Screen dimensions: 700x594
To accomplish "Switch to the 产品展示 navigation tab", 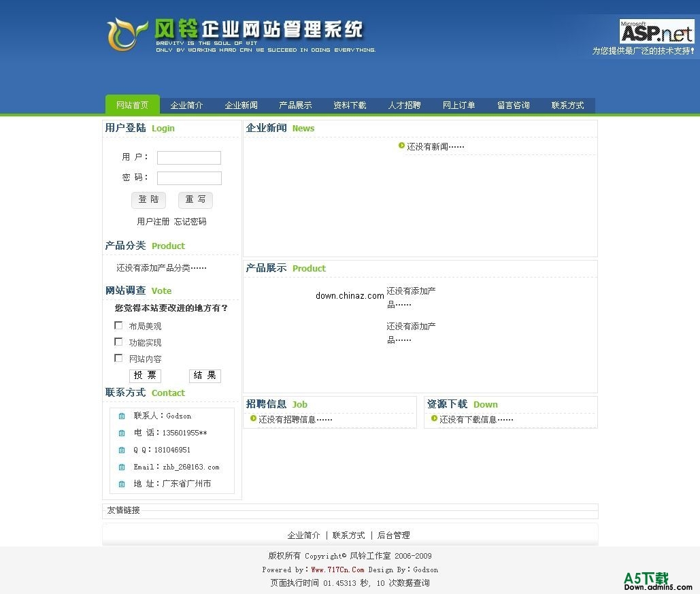I will pos(295,105).
